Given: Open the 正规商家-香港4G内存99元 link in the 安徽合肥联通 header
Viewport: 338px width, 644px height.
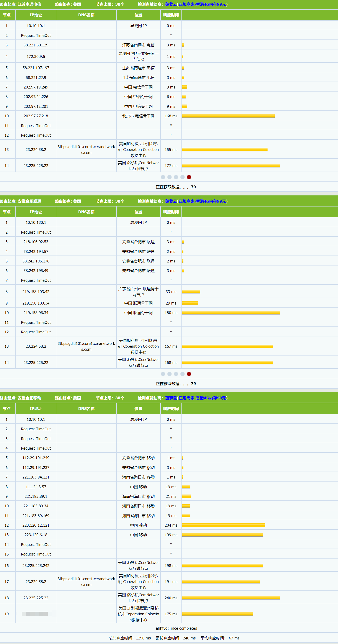Looking at the screenshot, I should tap(202, 201).
